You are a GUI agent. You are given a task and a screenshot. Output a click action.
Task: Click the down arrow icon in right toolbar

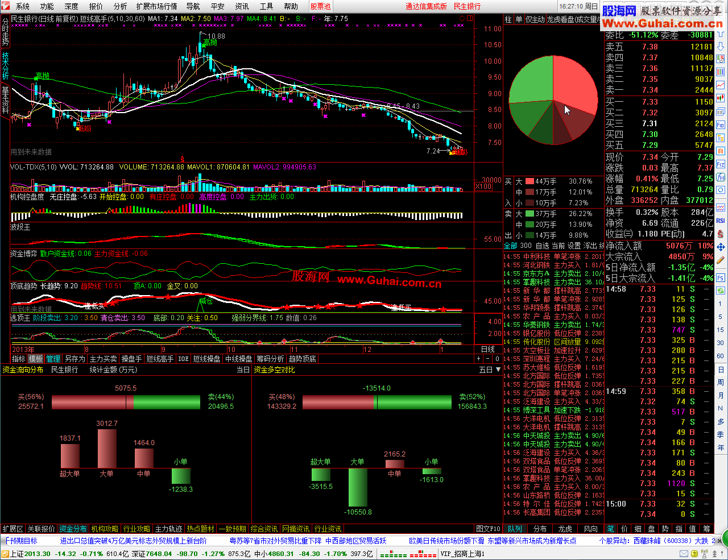coord(721,46)
